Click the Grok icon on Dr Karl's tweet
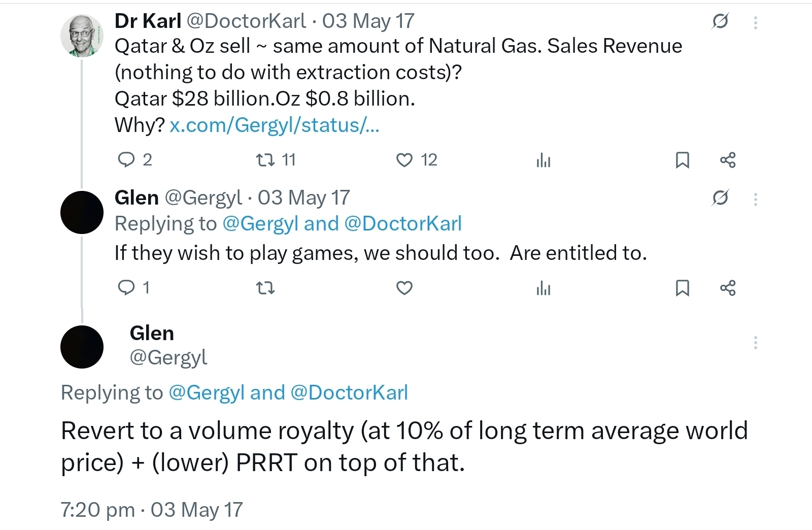The width and height of the screenshot is (812, 530). (720, 21)
